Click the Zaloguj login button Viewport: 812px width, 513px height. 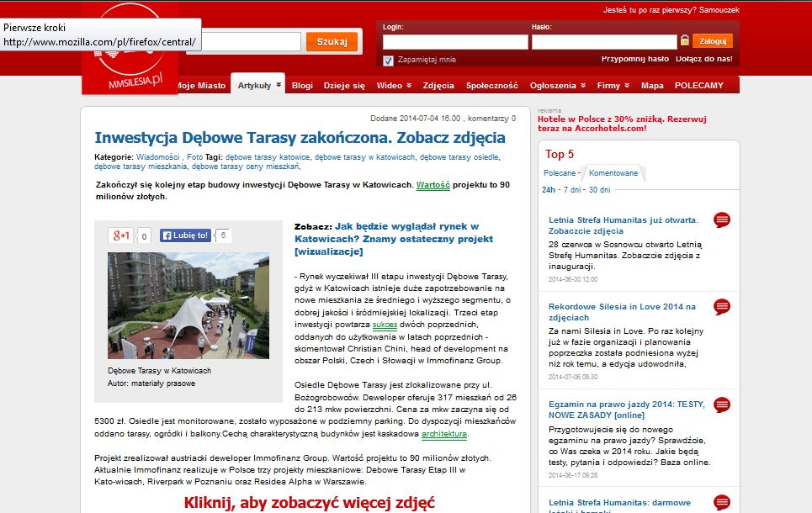pos(713,40)
